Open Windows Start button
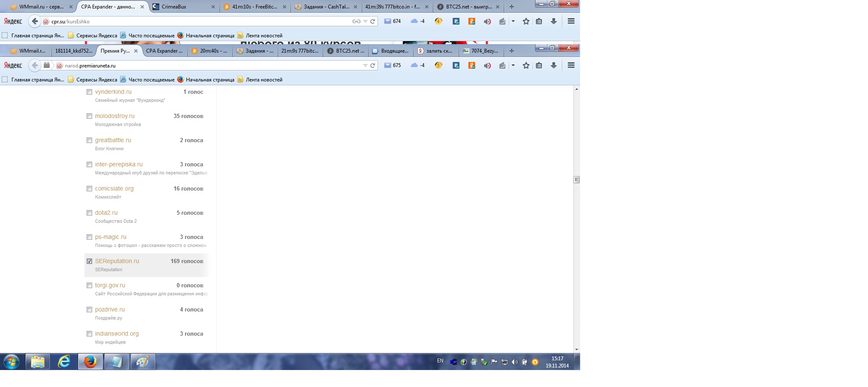 pyautogui.click(x=11, y=362)
